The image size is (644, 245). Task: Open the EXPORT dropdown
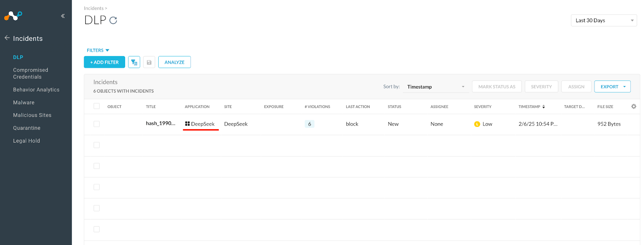click(x=612, y=86)
